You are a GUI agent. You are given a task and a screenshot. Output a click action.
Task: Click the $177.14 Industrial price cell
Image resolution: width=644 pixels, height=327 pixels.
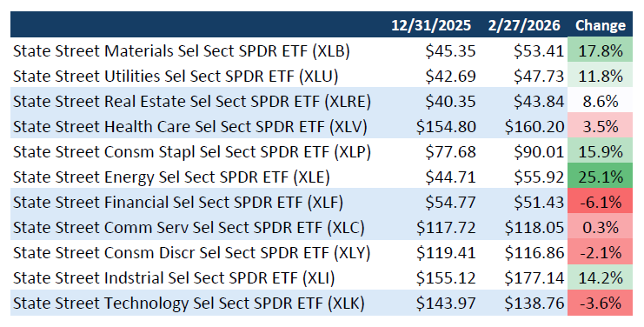point(534,278)
